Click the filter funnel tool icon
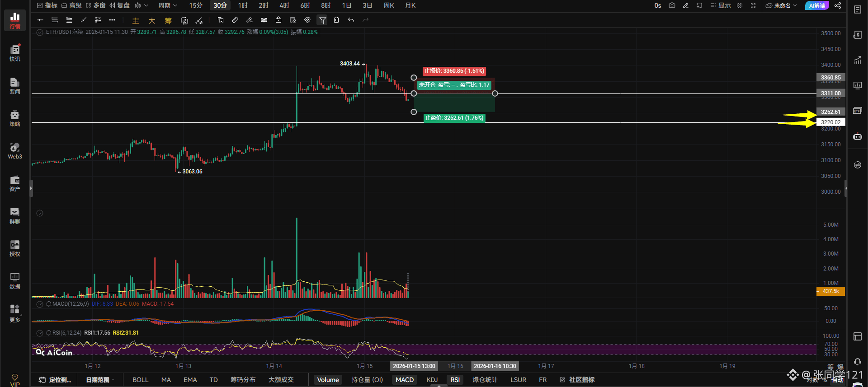868x387 pixels. point(322,20)
